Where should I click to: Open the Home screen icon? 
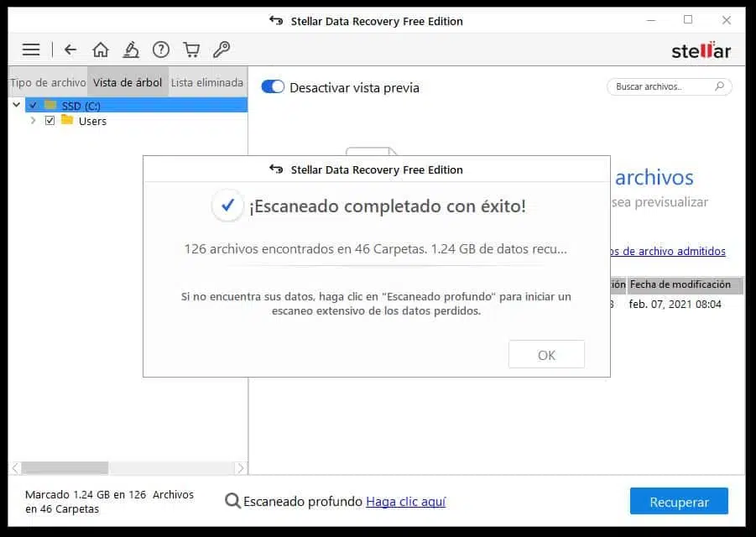click(x=101, y=50)
